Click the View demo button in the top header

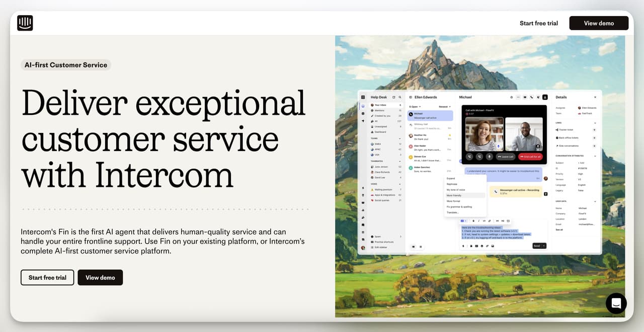(x=599, y=23)
